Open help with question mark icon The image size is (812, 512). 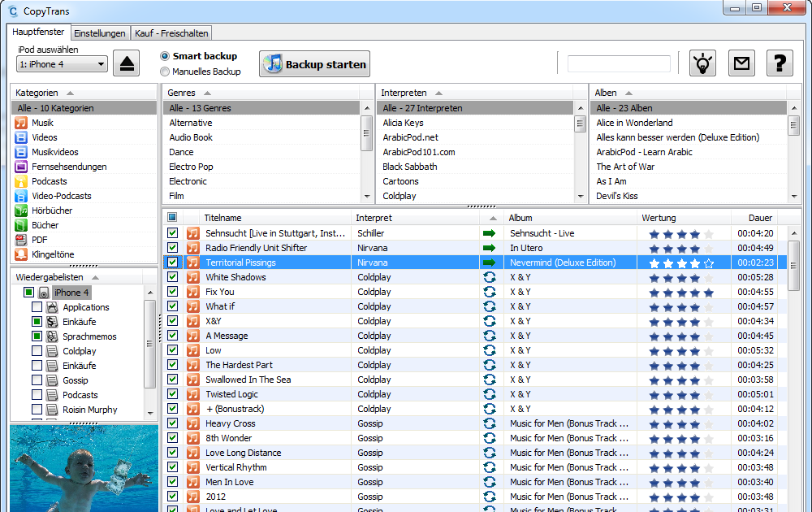(x=780, y=63)
